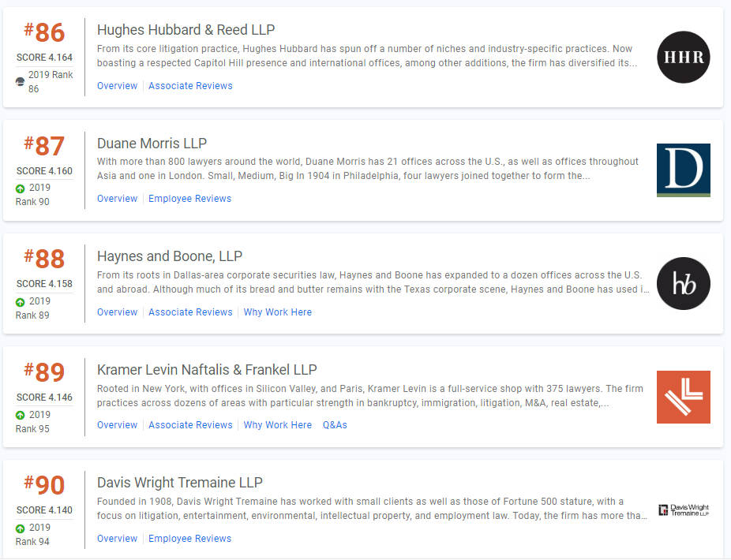Open Kramer Levin Naftalis & Frankel title

207,369
